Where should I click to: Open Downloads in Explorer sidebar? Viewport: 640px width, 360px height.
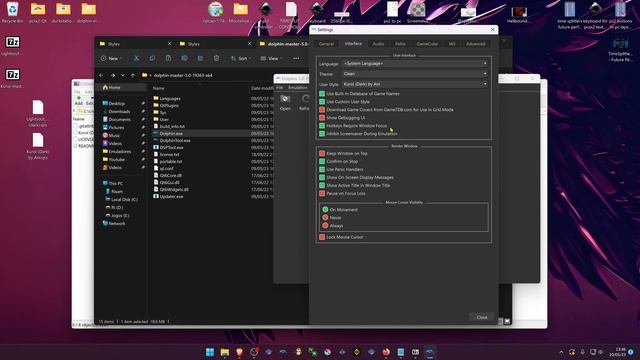(119, 111)
